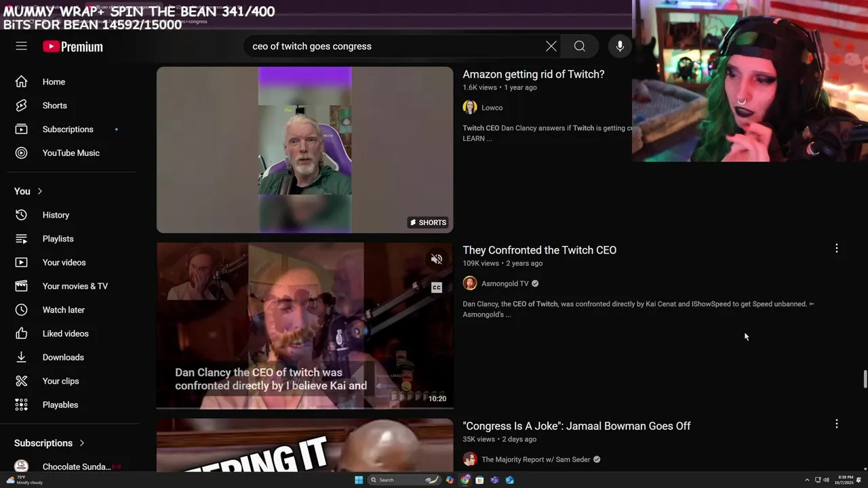Open the 'Congress Is A Joke' Jamaal Bowman video title
The width and height of the screenshot is (868, 488).
pyautogui.click(x=576, y=426)
